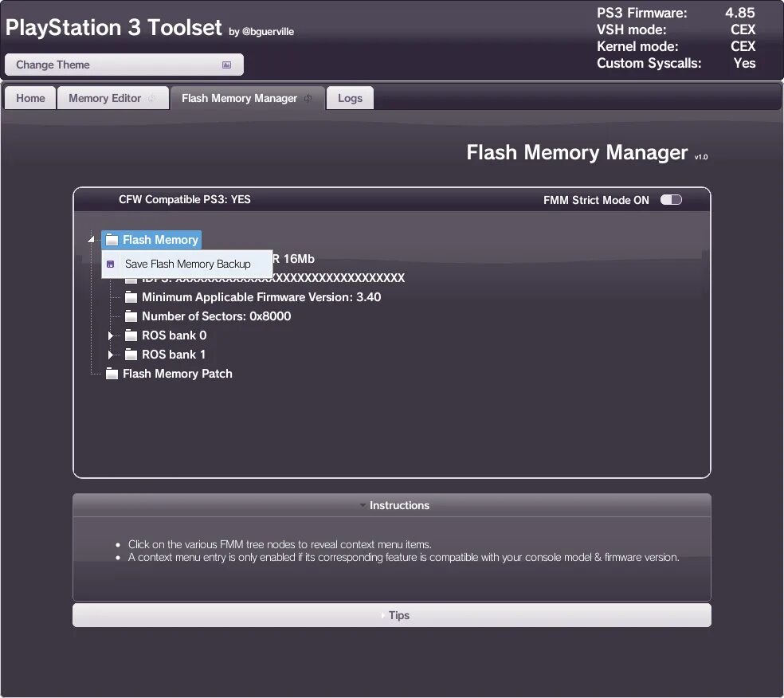This screenshot has height=698, width=784.
Task: Click the reload icon on Memory Editor tab
Action: click(151, 99)
